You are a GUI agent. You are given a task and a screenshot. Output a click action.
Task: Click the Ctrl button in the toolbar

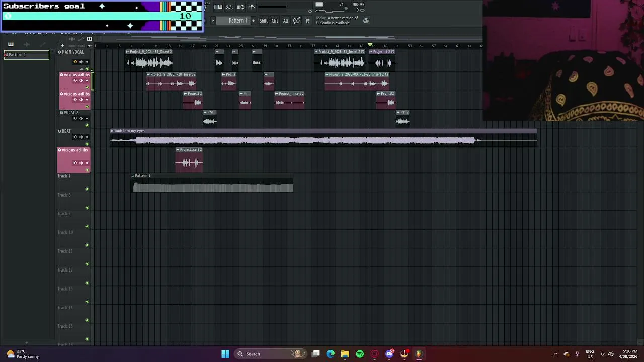point(275,21)
